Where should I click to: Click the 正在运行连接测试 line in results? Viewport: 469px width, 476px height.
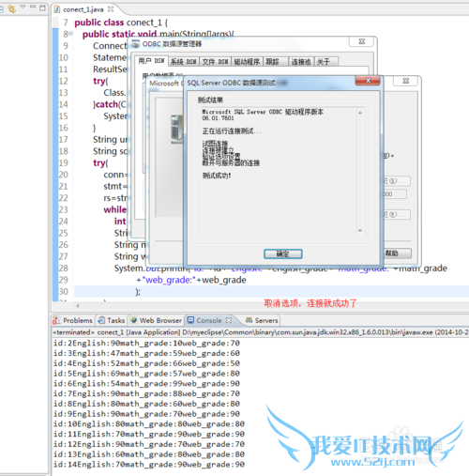pyautogui.click(x=232, y=131)
